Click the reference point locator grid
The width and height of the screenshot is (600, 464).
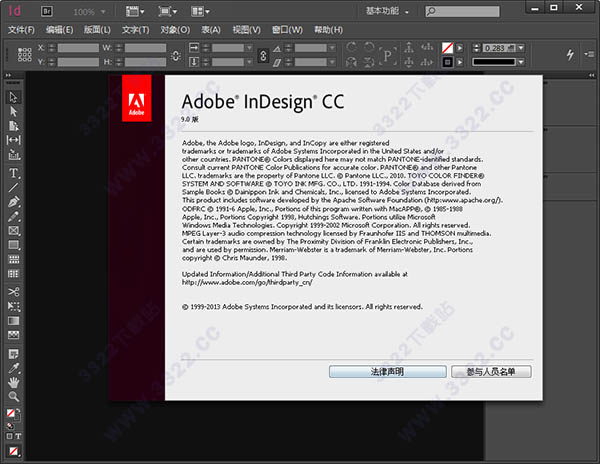pos(24,55)
